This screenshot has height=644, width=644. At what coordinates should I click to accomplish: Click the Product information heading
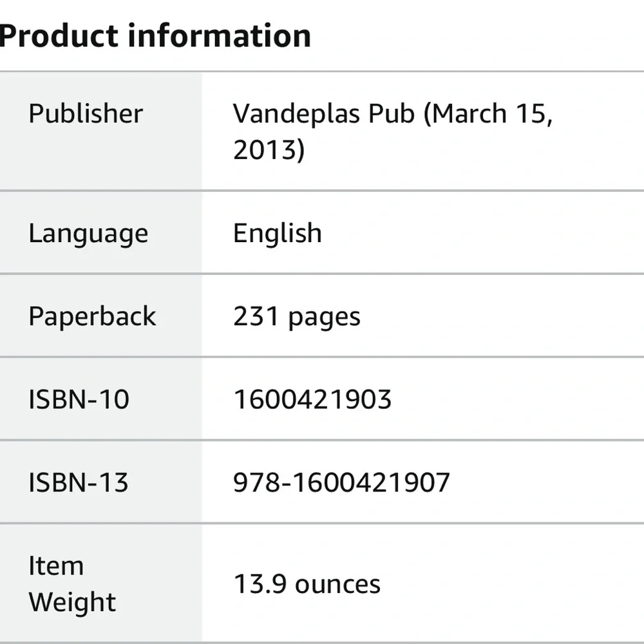tap(155, 35)
